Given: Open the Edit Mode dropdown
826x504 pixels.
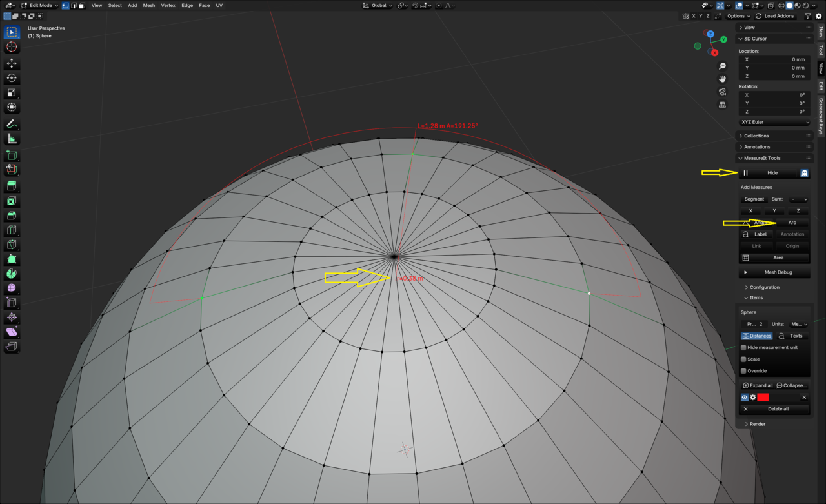Looking at the screenshot, I should [39, 5].
